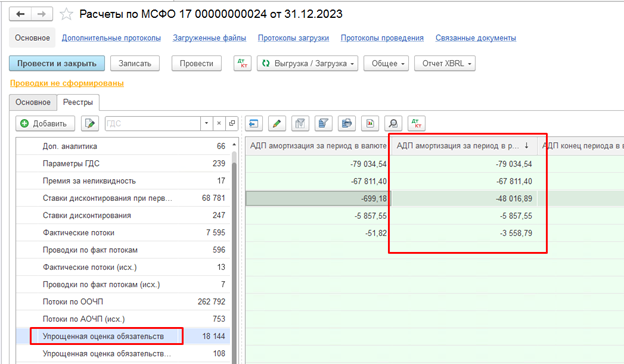Expand the ГДС combo box arrow
The image size is (624, 364).
(x=207, y=124)
